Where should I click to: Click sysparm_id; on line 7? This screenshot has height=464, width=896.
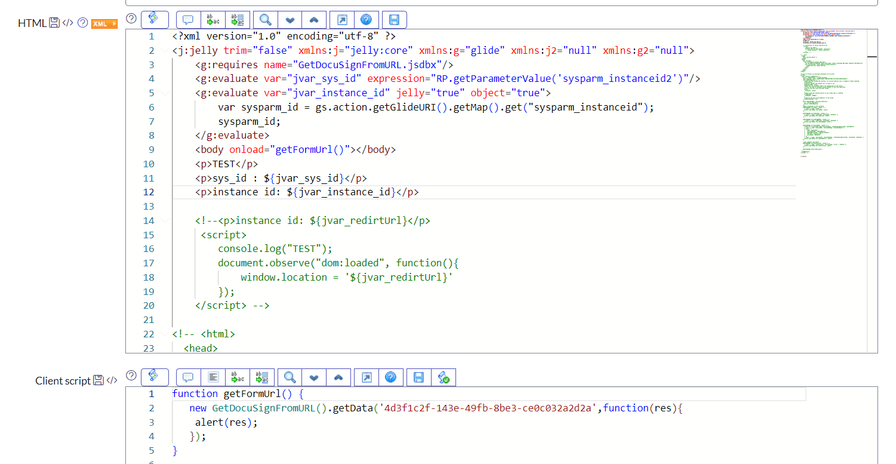click(249, 121)
